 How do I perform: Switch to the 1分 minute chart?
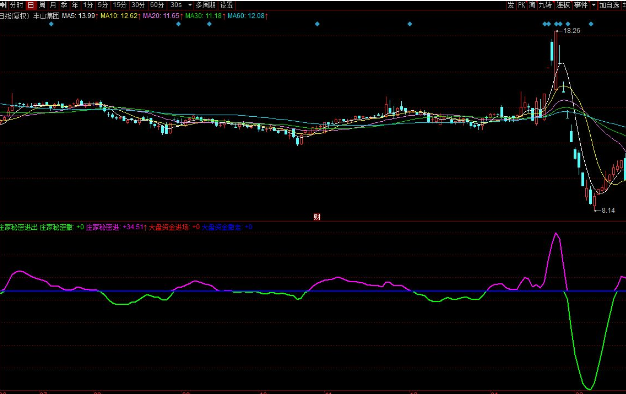coord(88,5)
